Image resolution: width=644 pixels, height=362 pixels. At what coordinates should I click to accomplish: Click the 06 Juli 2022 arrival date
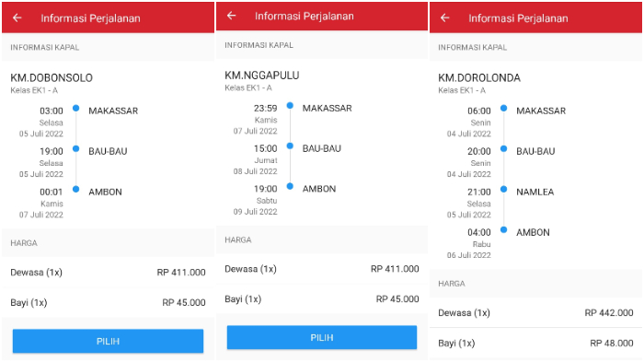pyautogui.click(x=469, y=255)
